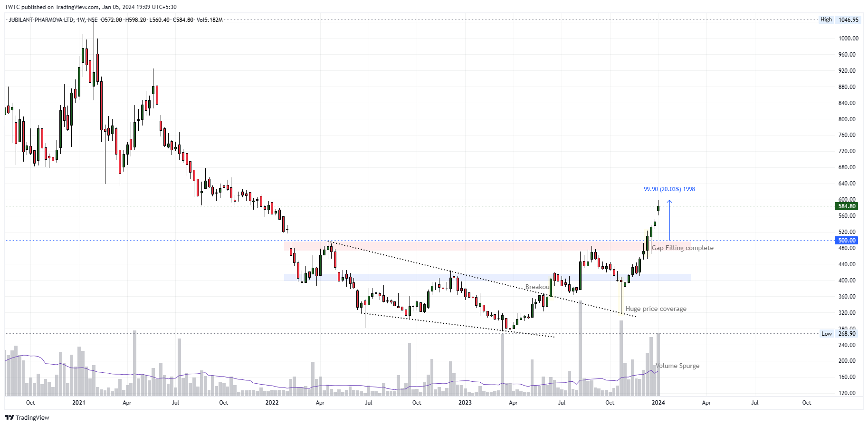Click the 640.00 price axis label
This screenshot has height=426, width=868.
847,184
